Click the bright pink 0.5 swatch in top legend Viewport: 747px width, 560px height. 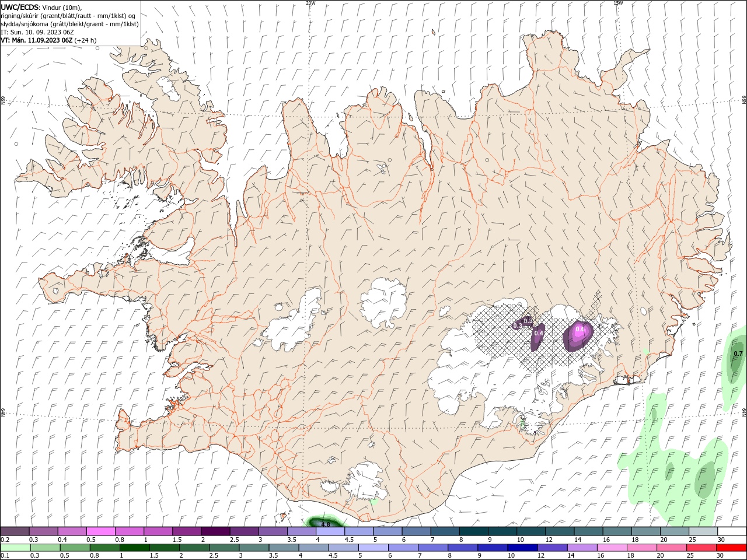coord(100,531)
